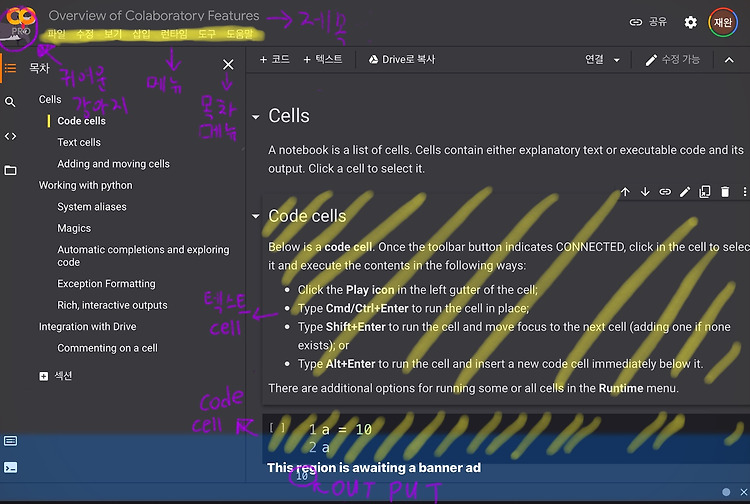Image resolution: width=750 pixels, height=504 pixels.
Task: Go to Automatic completions and exploring code
Action: (143, 256)
